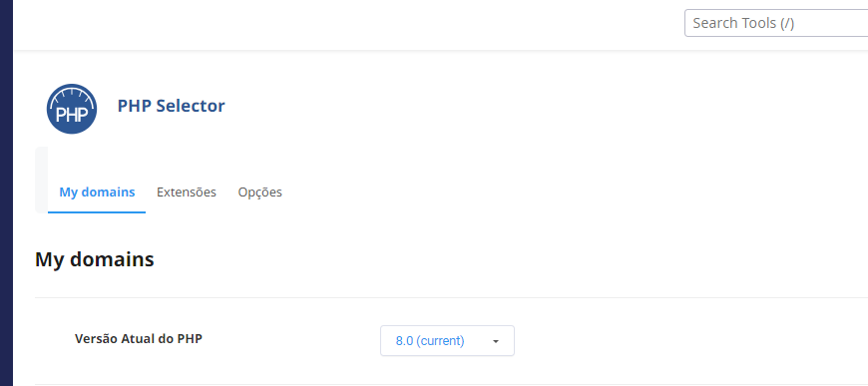Click the 8.0 (current) text in selector
Screen dimensions: 868x386
pyautogui.click(x=430, y=341)
